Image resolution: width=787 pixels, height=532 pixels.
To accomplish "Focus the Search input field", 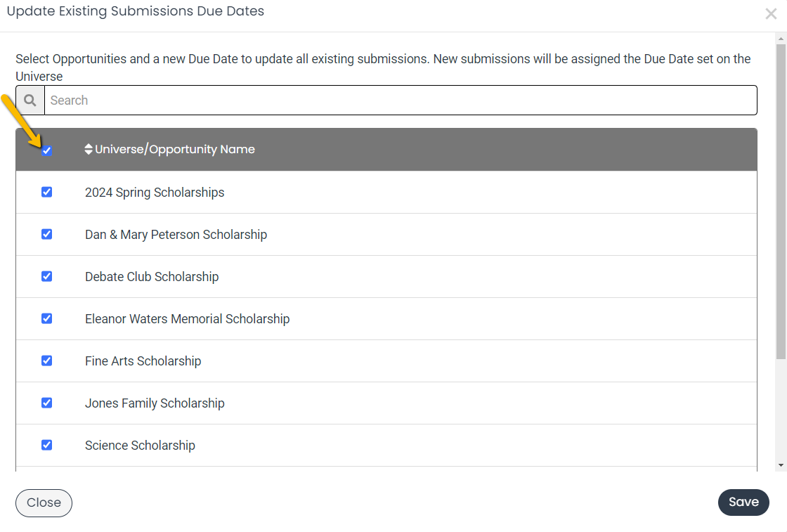I will point(401,100).
